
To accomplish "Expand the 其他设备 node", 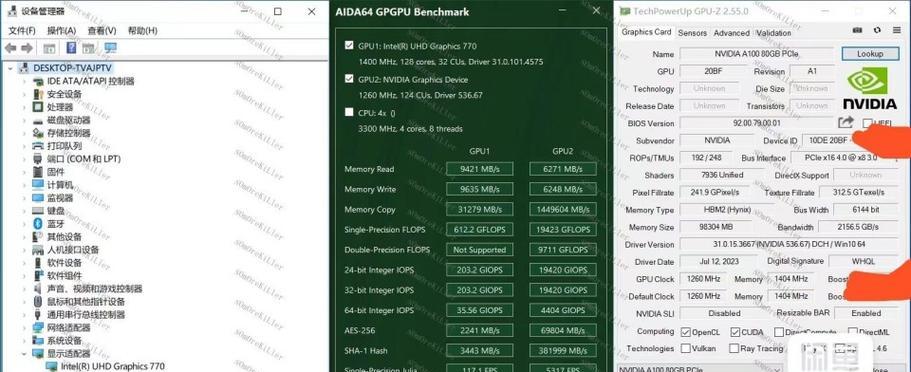I will [24, 237].
